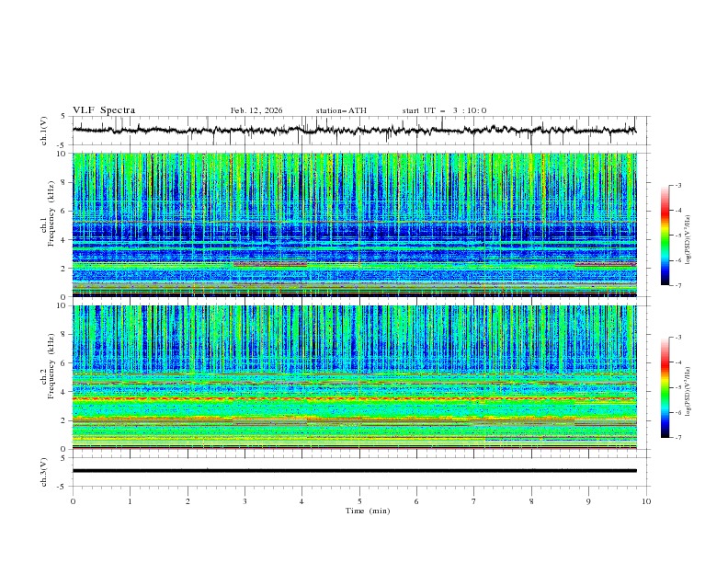Click the "-7" label on ch.2 color bar
Screen dimensions: 728x563
678,438
